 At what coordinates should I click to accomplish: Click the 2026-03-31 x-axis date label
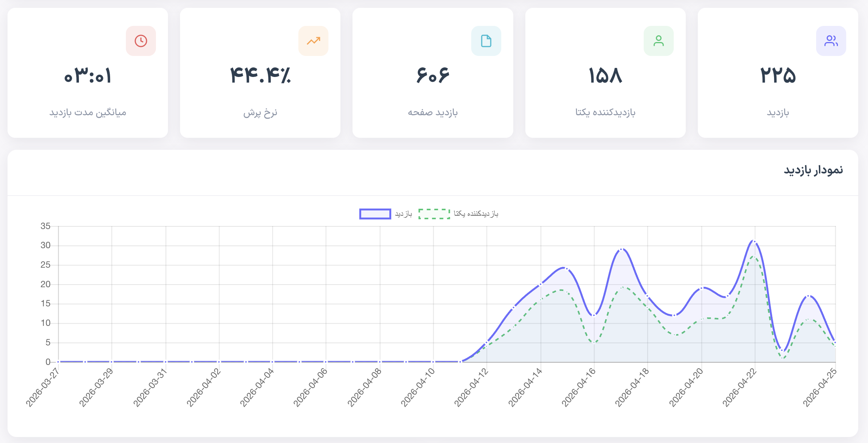(150, 387)
